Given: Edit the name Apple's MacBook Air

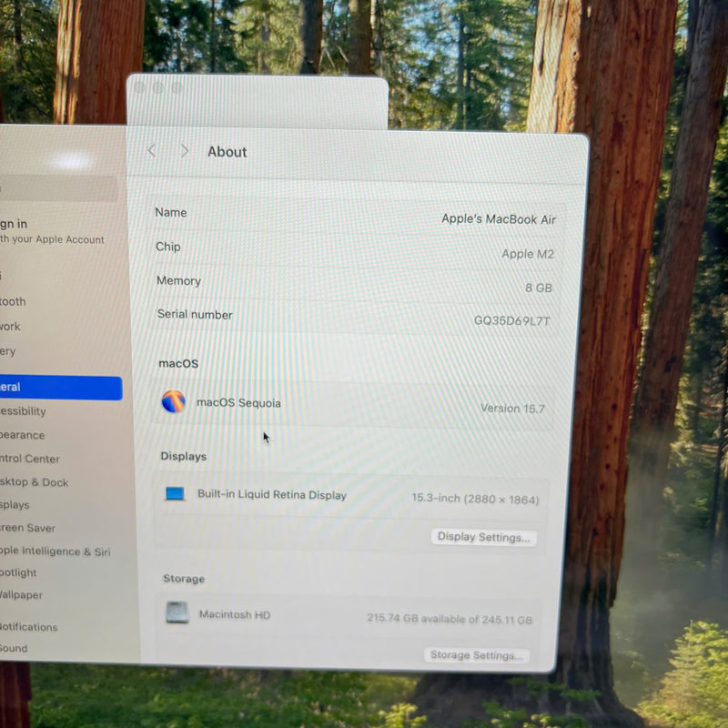Looking at the screenshot, I should [498, 219].
